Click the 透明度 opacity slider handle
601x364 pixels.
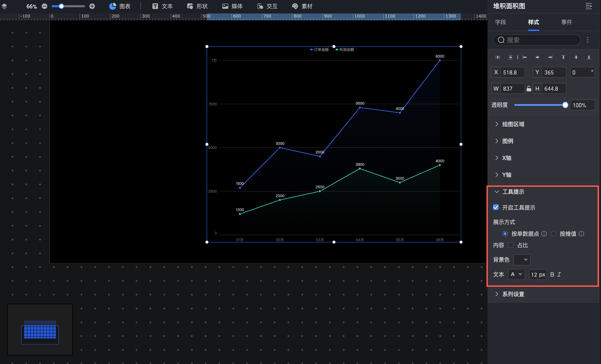(x=565, y=105)
